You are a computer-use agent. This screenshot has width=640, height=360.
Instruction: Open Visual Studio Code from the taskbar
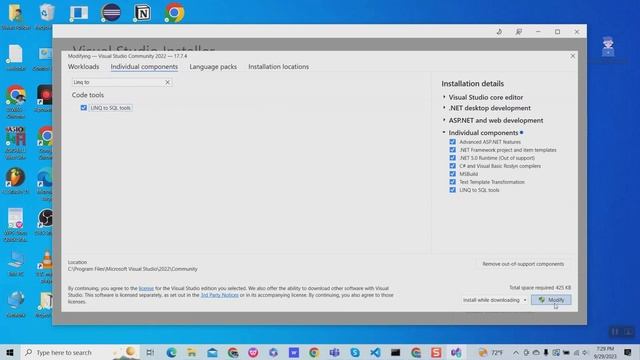click(x=375, y=352)
